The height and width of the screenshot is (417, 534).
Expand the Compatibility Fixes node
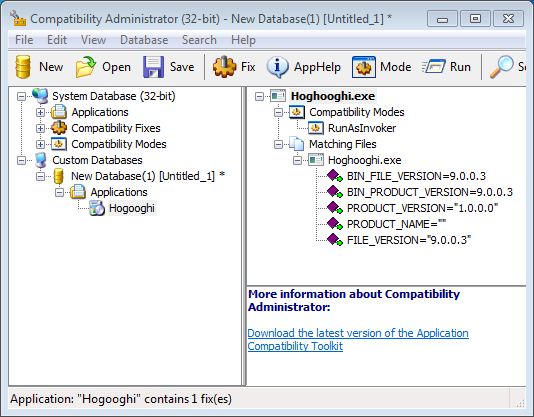[x=41, y=128]
